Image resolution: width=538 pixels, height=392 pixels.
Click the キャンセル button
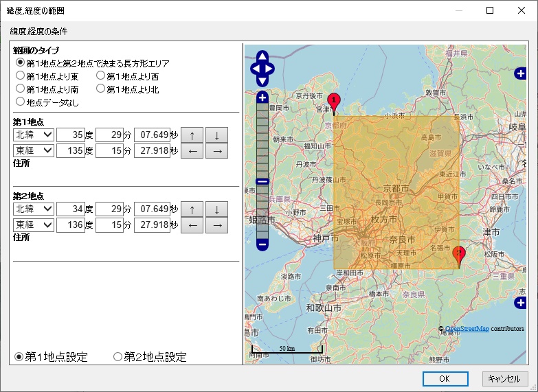coord(506,378)
